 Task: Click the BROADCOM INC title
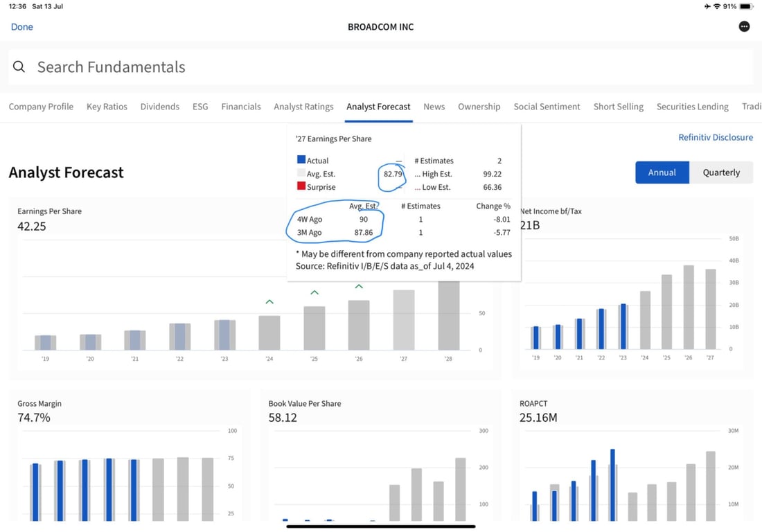[x=380, y=27]
